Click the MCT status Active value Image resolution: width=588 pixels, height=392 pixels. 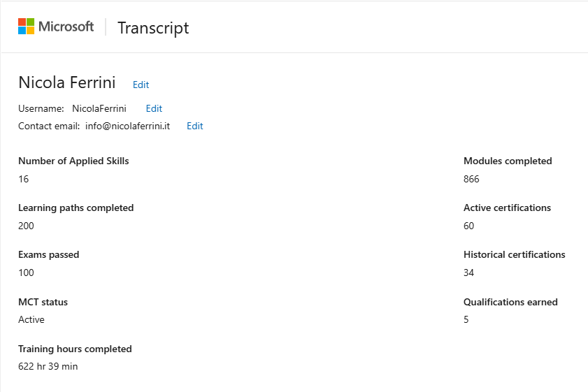31,319
